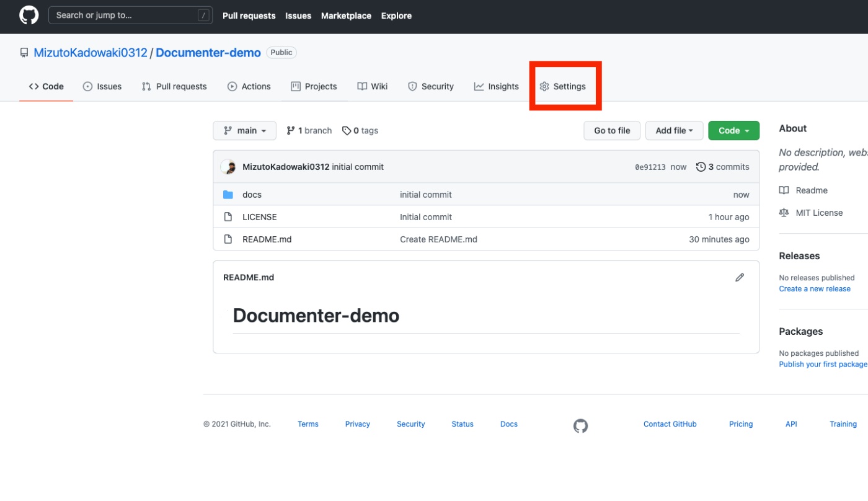View the Insights tab
The height and width of the screenshot is (501, 868).
point(497,86)
